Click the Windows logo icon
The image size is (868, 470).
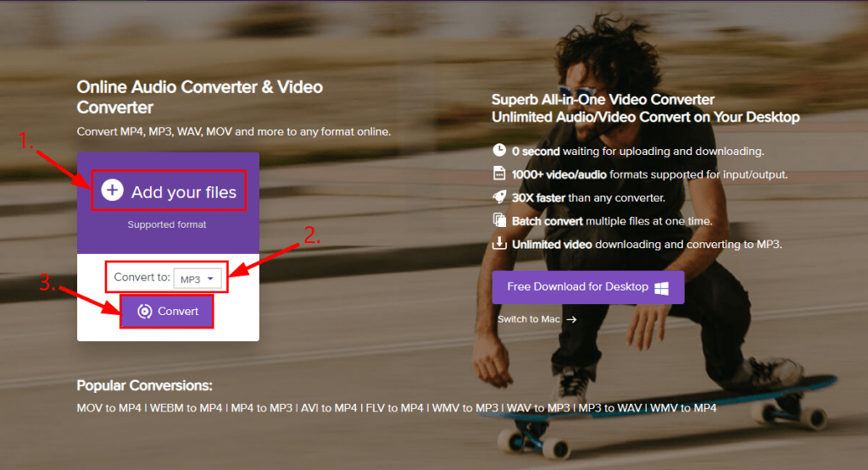(661, 288)
